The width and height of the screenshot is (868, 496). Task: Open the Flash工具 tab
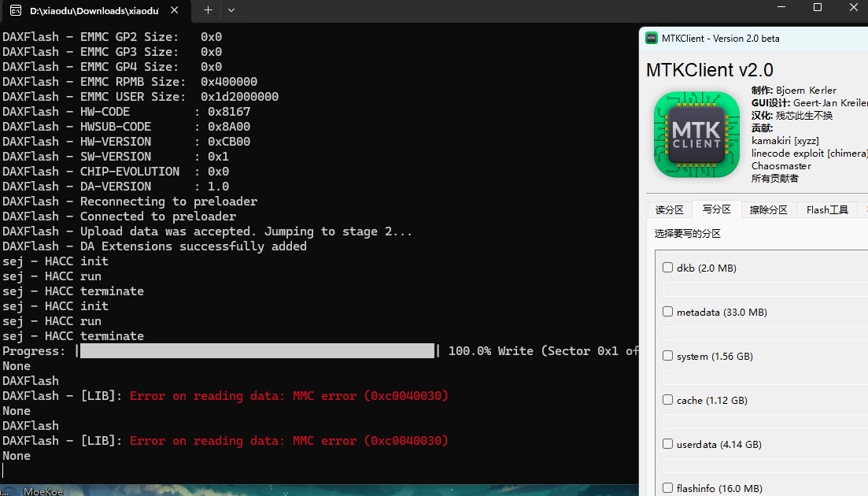coord(827,209)
